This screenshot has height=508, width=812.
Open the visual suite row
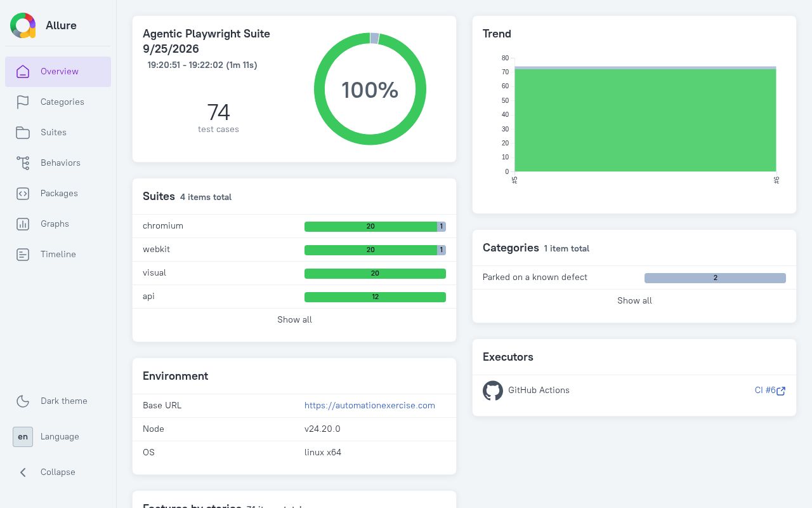[294, 273]
